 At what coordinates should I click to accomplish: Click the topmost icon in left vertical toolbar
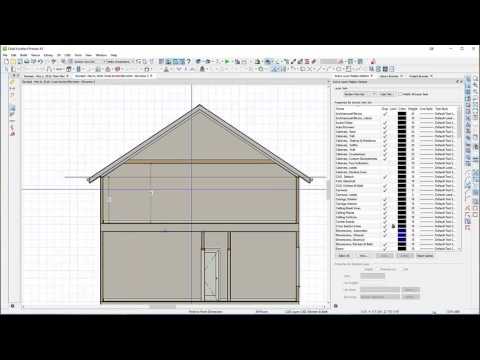(x=12, y=82)
